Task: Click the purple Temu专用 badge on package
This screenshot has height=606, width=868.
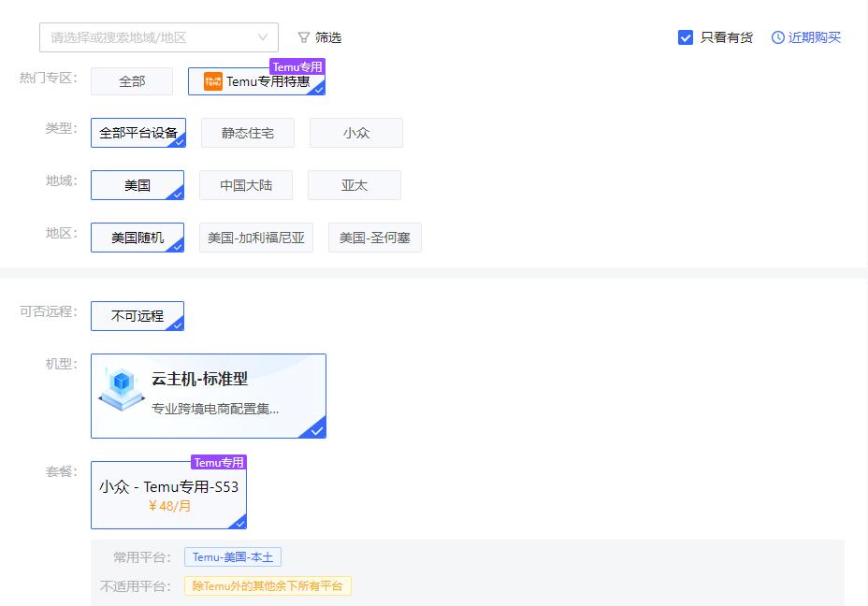Action: [219, 462]
